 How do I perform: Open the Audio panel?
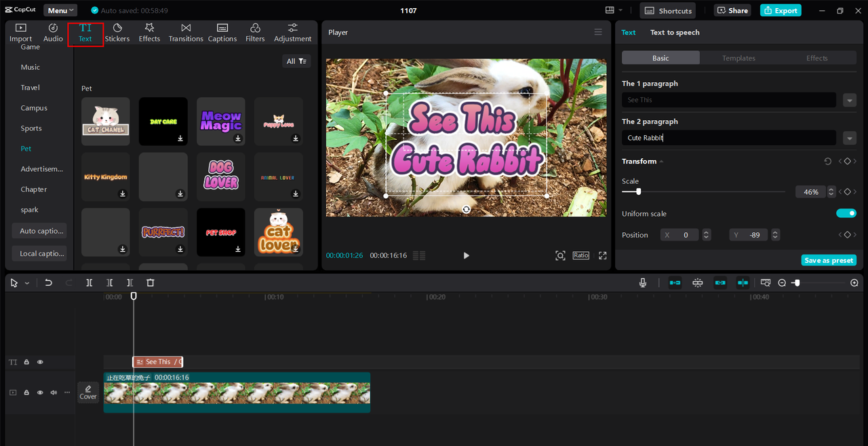point(53,33)
